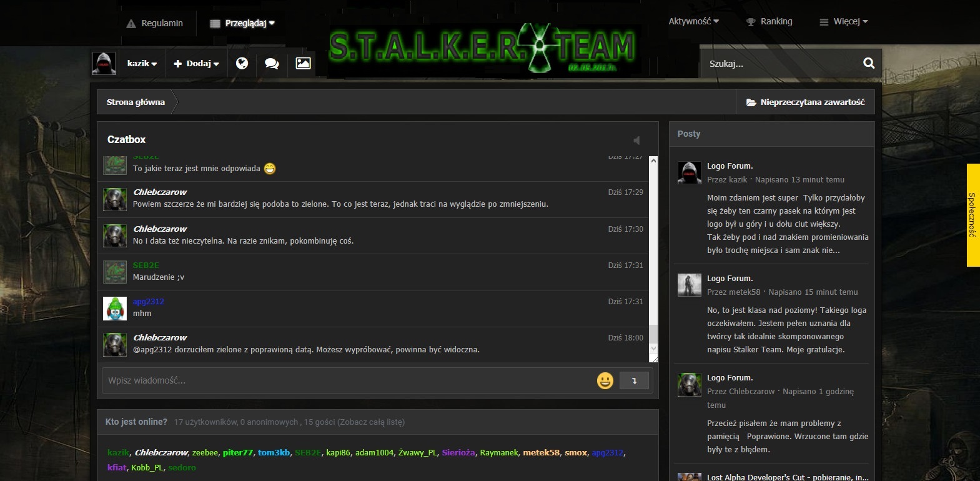The image size is (980, 481).
Task: Open online user piter77's profile
Action: pos(238,452)
